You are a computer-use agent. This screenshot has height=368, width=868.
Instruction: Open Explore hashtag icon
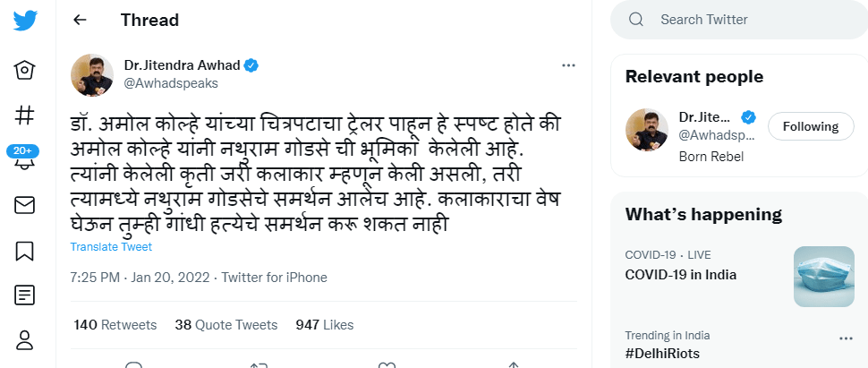pyautogui.click(x=25, y=115)
